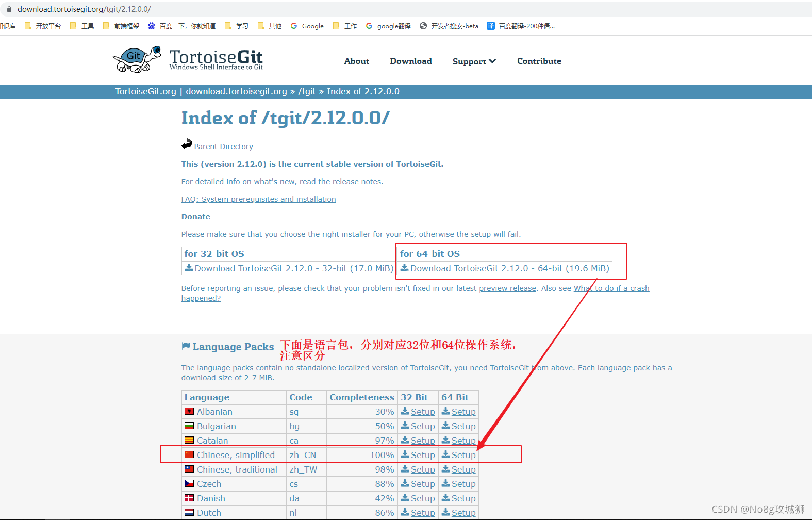Open the 学习 bookmark folder
Viewport: 812px width, 520px height.
[x=237, y=26]
